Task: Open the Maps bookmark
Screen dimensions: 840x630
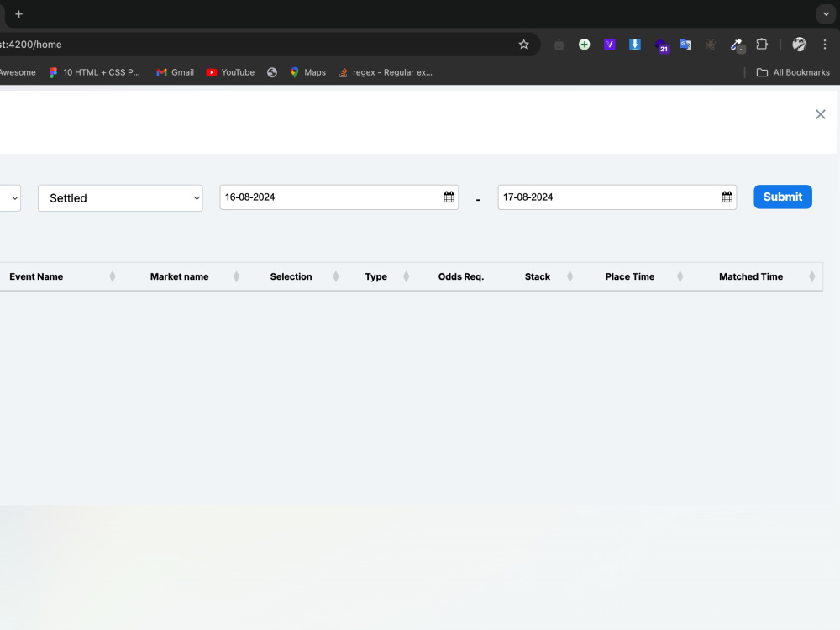Action: click(x=308, y=72)
